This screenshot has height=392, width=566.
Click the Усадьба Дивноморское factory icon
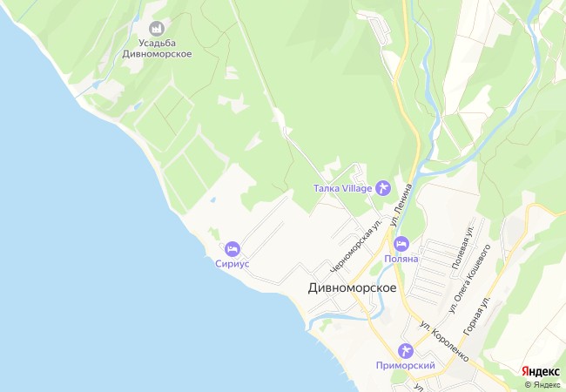click(156, 29)
